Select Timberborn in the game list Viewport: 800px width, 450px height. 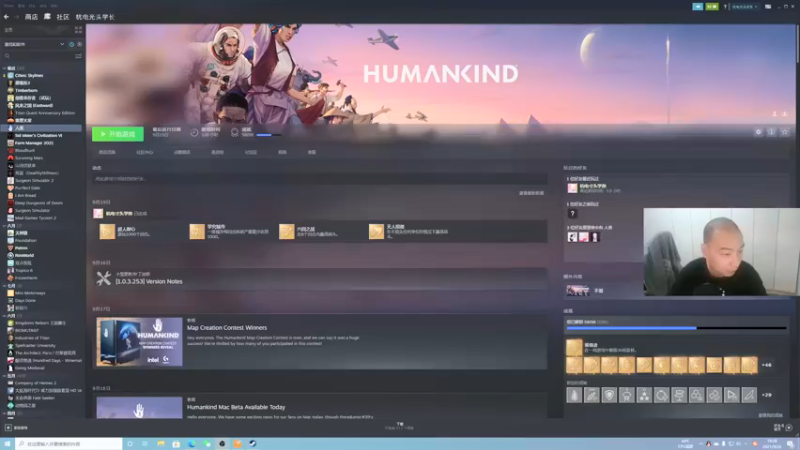click(x=26, y=90)
